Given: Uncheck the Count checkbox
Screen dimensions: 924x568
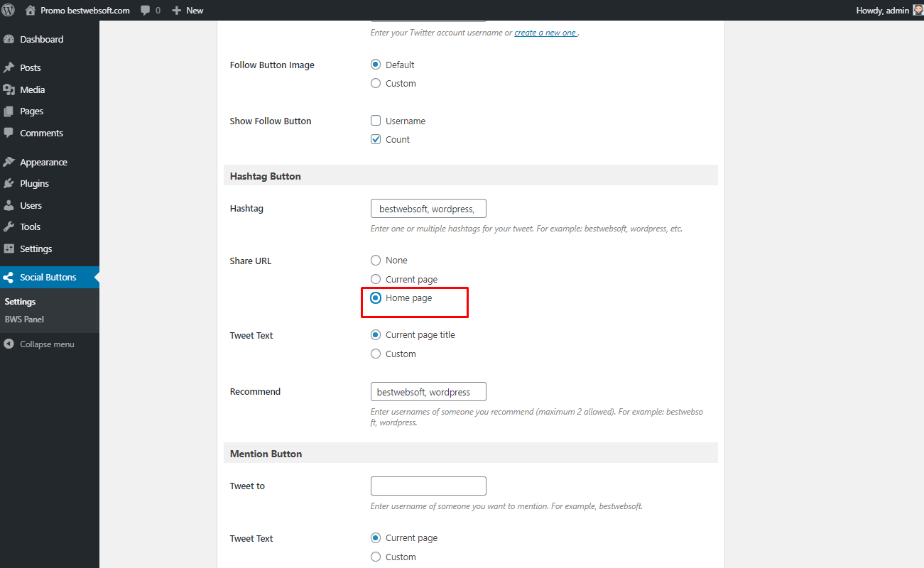Looking at the screenshot, I should 376,139.
